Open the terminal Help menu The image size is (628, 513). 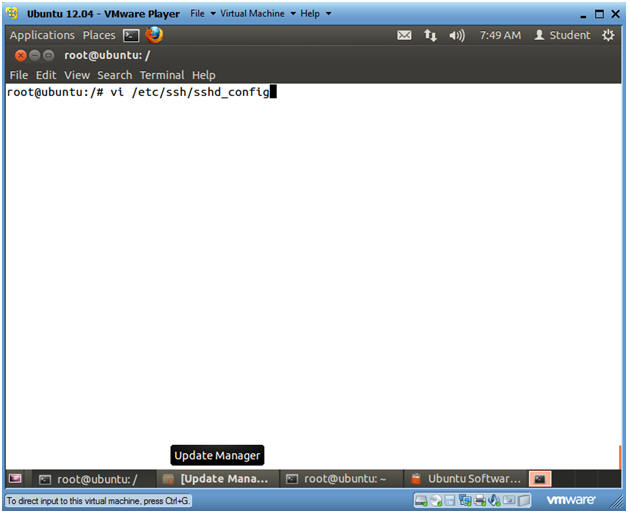point(203,75)
